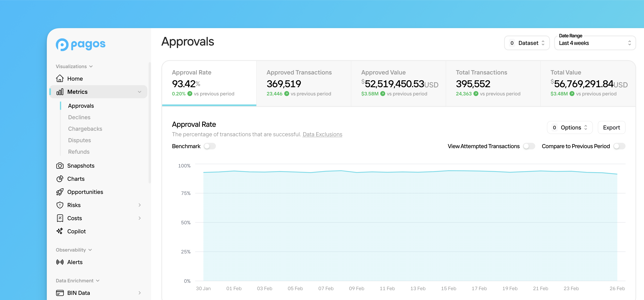Click the Risks shield icon
Image resolution: width=644 pixels, height=300 pixels.
[60, 205]
